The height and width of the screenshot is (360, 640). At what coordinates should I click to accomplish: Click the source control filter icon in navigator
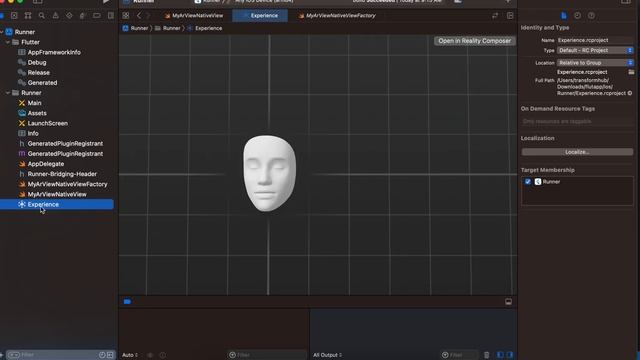[110, 355]
